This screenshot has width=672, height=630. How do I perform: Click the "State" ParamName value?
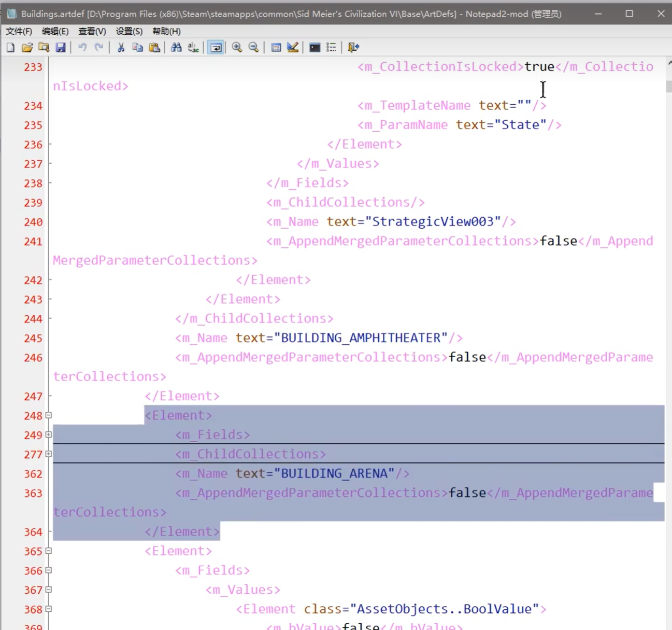pos(521,125)
